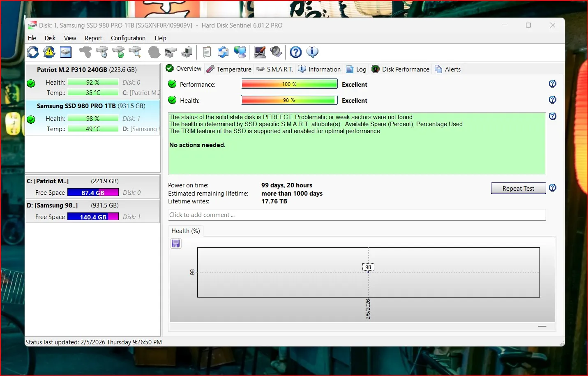Click the Refresh toolbar icon

click(33, 52)
